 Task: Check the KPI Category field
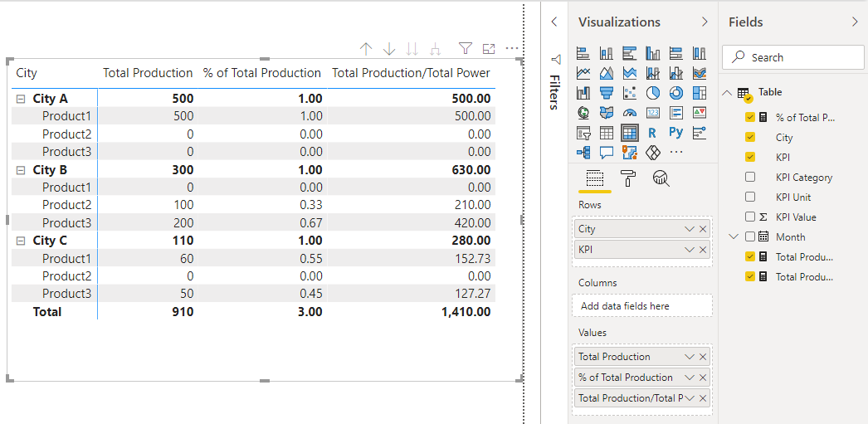pyautogui.click(x=750, y=177)
